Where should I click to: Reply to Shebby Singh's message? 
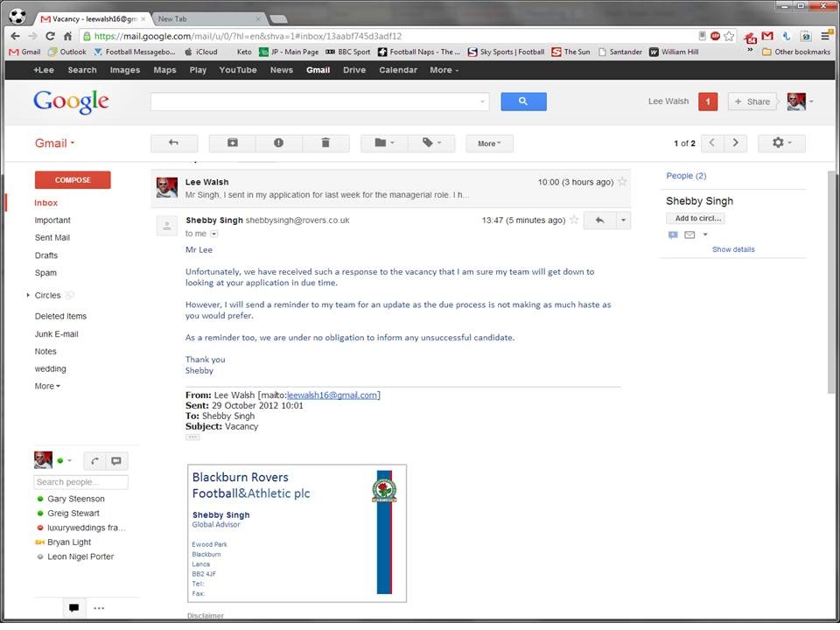pos(600,220)
